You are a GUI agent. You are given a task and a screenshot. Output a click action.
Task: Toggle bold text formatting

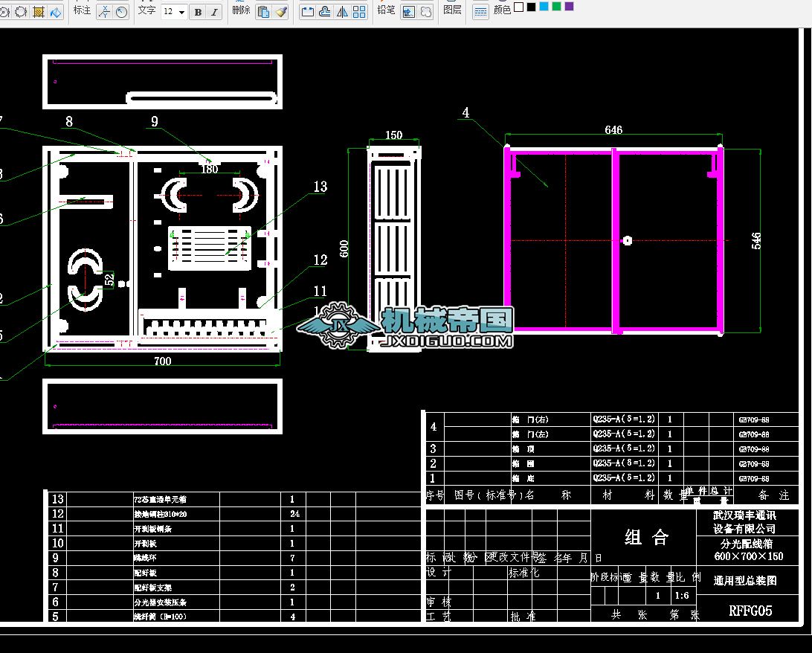[198, 11]
